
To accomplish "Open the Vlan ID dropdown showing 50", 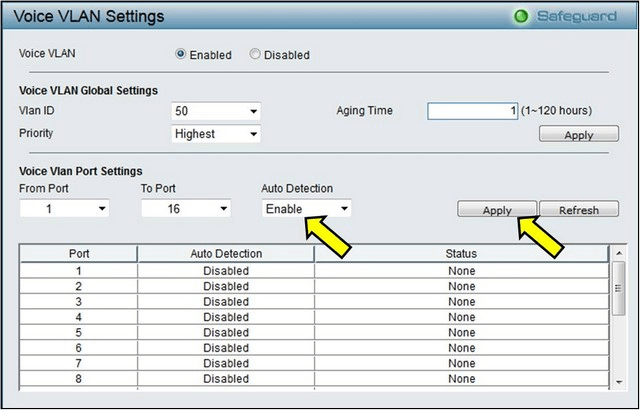I will pos(216,111).
